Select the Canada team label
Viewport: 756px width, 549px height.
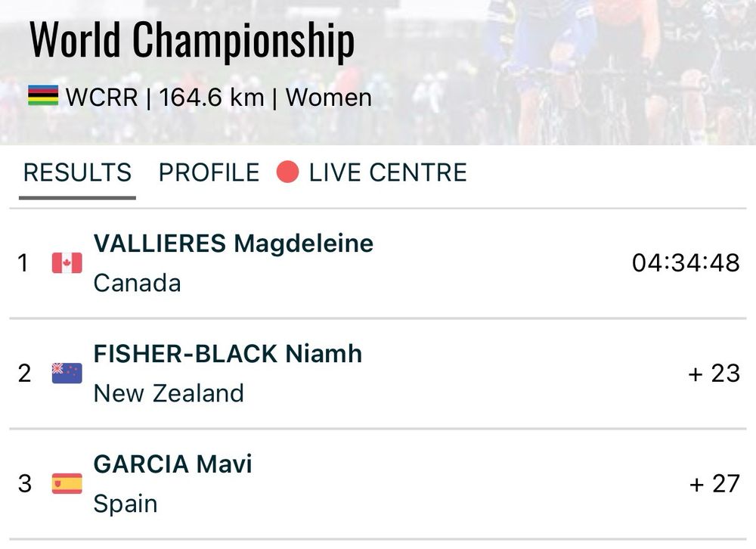(138, 283)
